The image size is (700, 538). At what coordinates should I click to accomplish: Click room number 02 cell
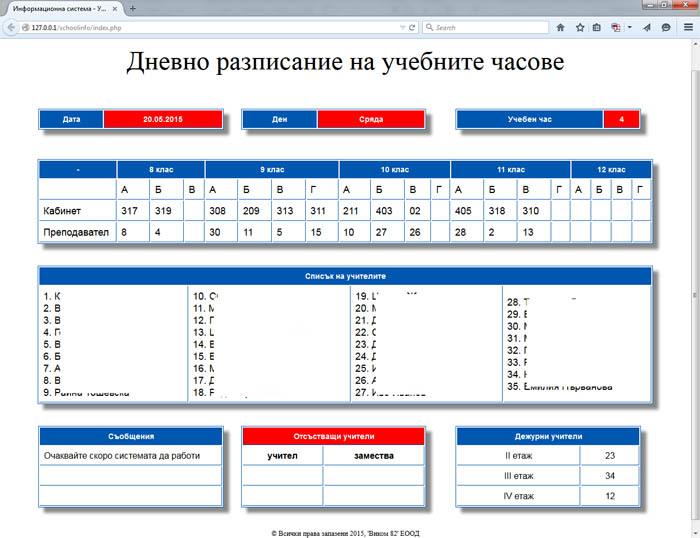click(418, 211)
